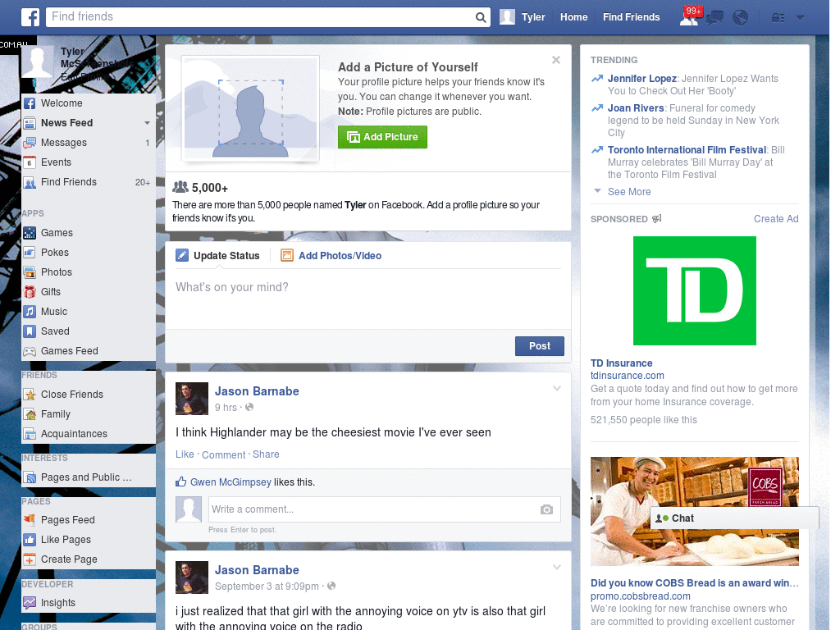Open News Feed sort dropdown arrow
The height and width of the screenshot is (630, 840).
click(x=147, y=123)
